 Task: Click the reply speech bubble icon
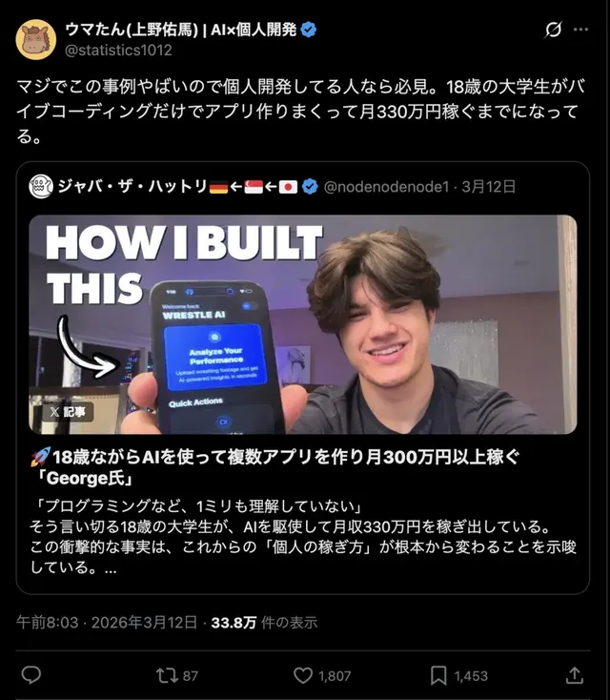click(31, 675)
